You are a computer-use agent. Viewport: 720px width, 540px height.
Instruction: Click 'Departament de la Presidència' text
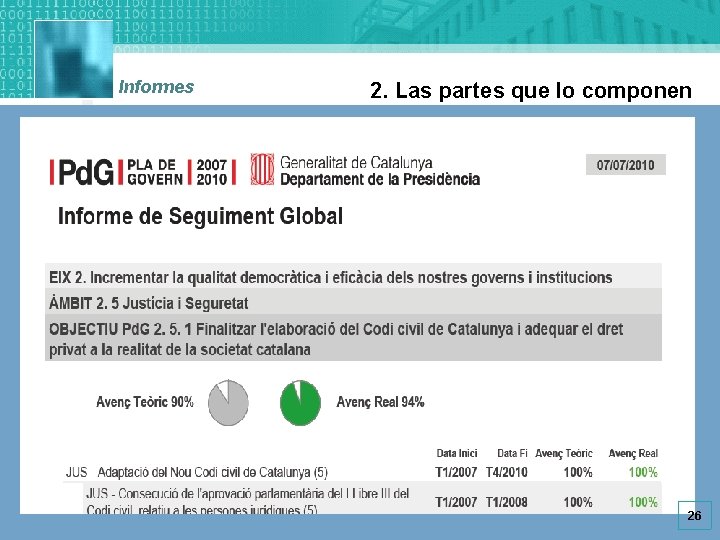point(380,179)
